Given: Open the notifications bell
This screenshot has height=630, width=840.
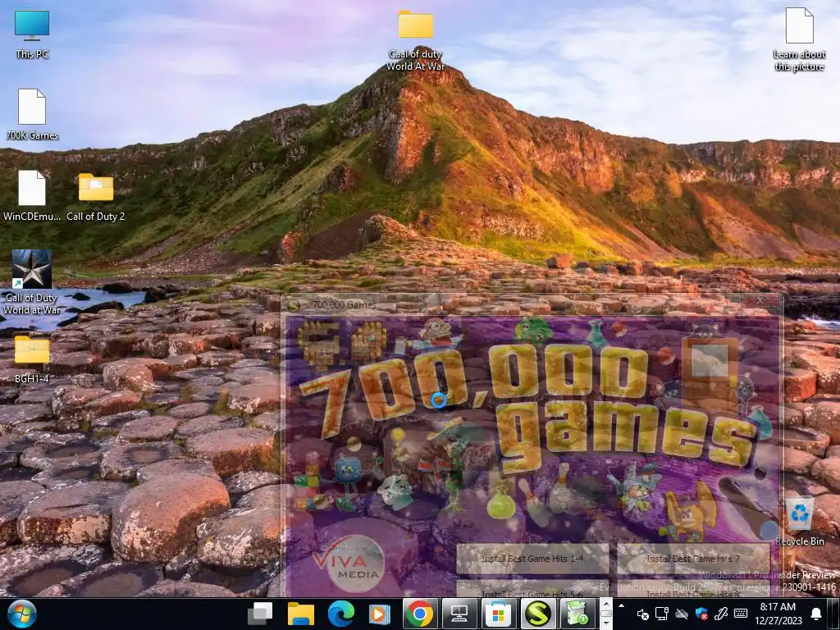Looking at the screenshot, I should [816, 614].
